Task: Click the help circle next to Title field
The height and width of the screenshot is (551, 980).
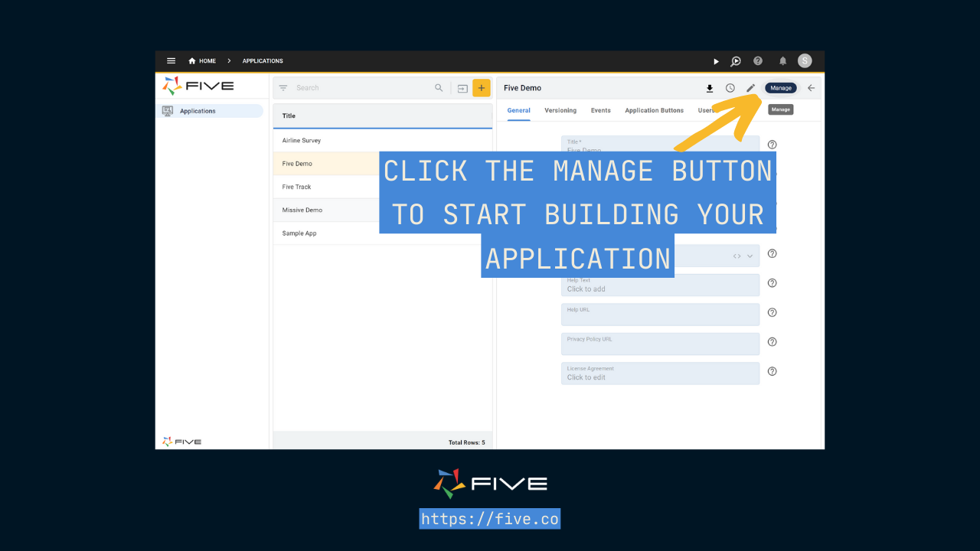Action: (772, 144)
